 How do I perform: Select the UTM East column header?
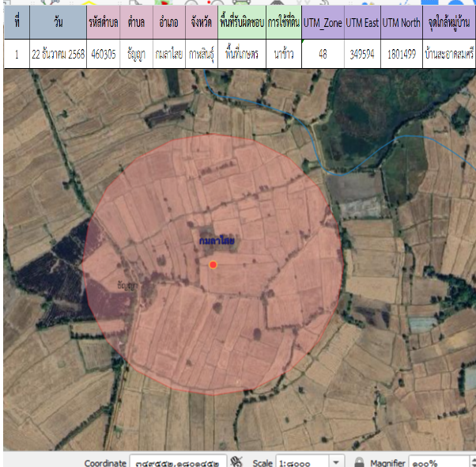pos(362,23)
